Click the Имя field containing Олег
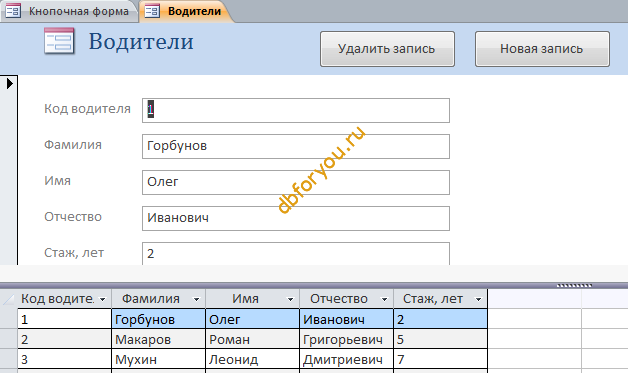 (x=296, y=182)
